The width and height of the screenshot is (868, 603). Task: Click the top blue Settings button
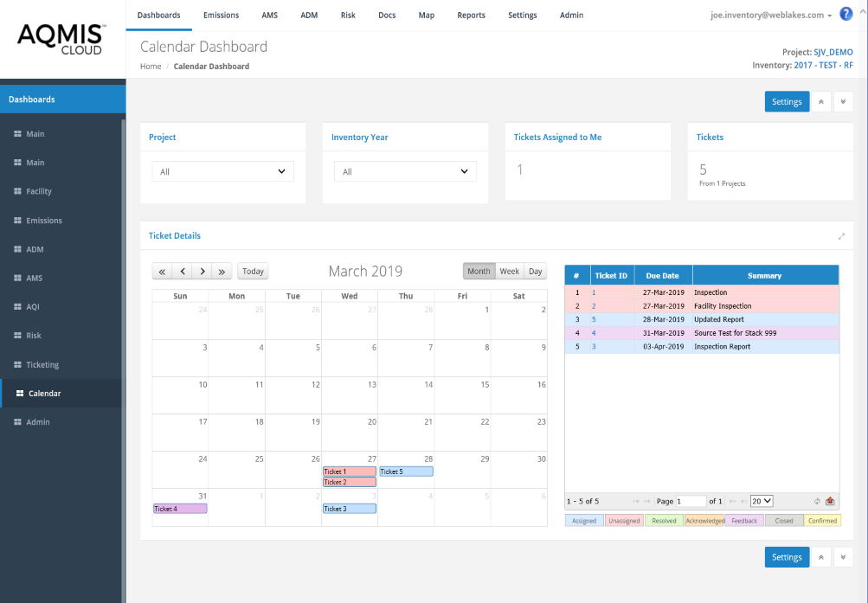tap(787, 102)
